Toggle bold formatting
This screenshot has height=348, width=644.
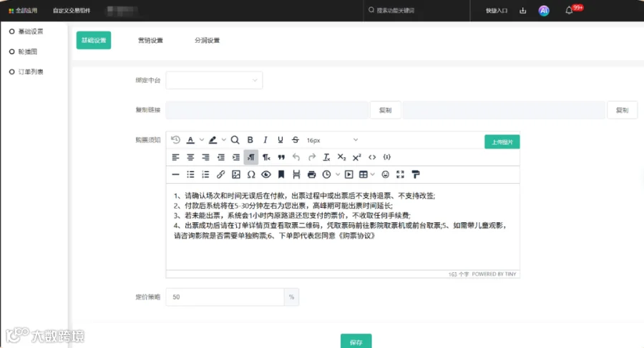pos(250,140)
